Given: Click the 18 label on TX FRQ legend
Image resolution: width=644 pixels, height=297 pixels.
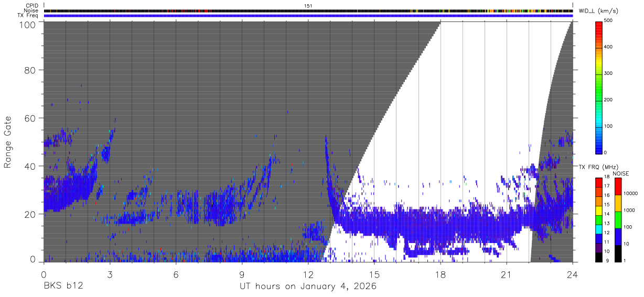Looking at the screenshot, I should point(607,177).
